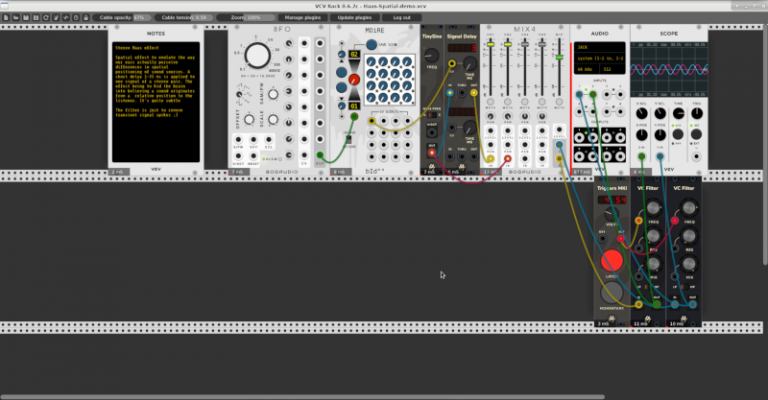Click the TinySine red OUT jack

coord(432,153)
